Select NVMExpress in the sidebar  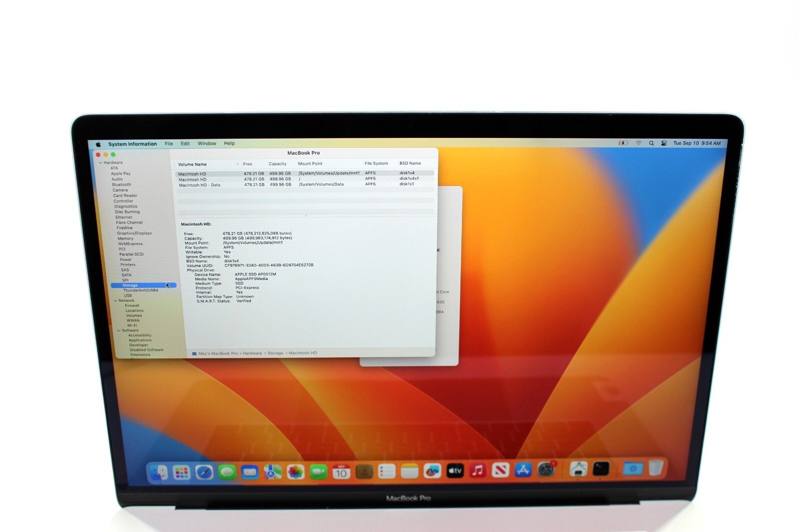click(130, 244)
